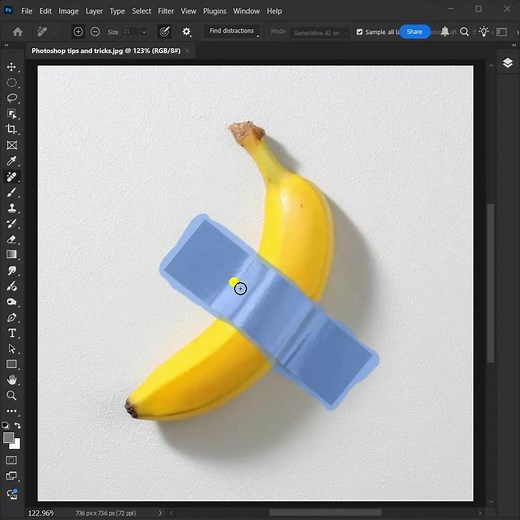Toggle the Sample all layers checkbox
The height and width of the screenshot is (520, 520).
[359, 32]
